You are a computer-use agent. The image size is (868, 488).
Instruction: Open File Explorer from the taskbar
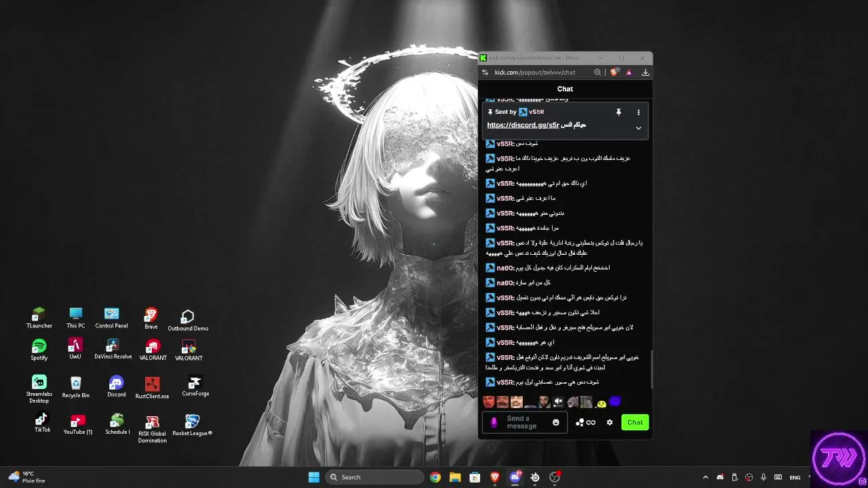455,477
